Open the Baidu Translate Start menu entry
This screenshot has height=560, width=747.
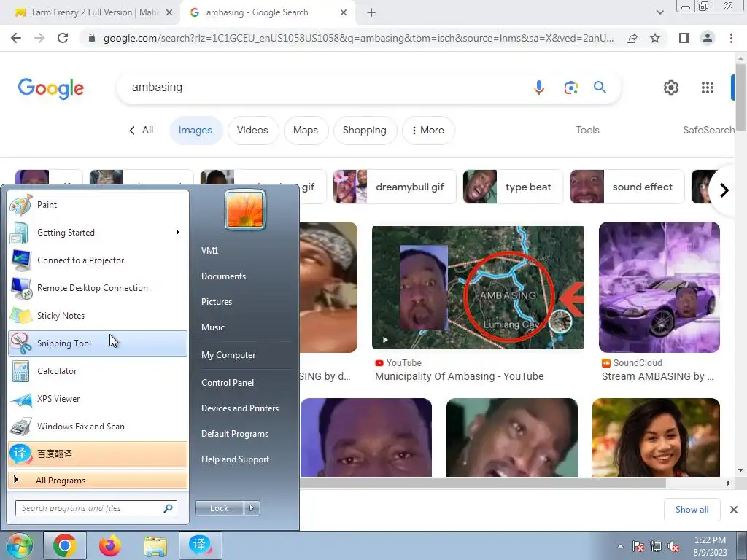(x=98, y=454)
